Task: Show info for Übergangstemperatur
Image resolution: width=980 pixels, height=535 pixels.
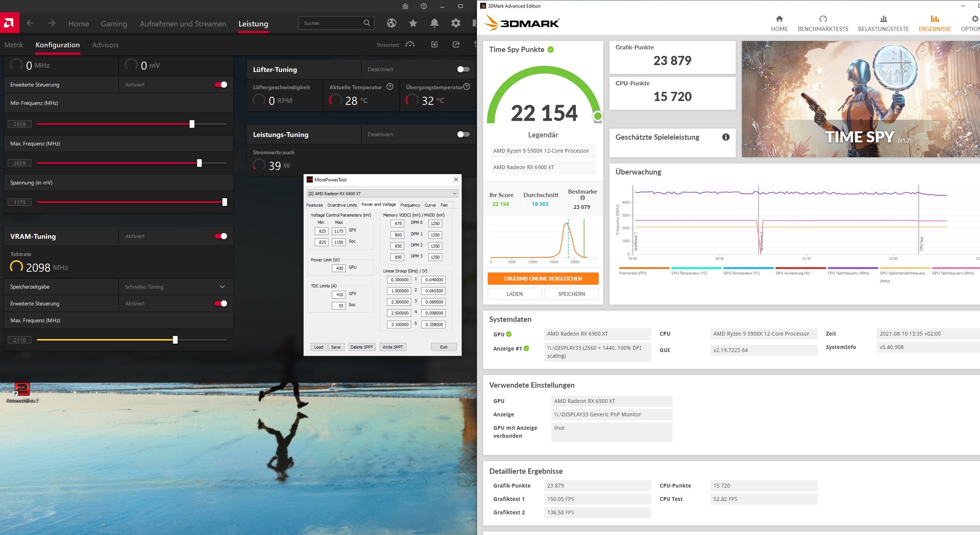Action: (466, 87)
